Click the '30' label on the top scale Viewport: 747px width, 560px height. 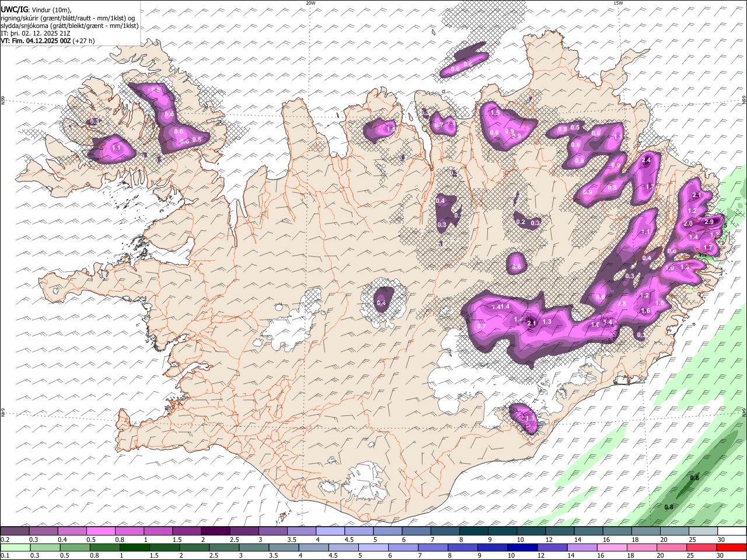tap(721, 540)
